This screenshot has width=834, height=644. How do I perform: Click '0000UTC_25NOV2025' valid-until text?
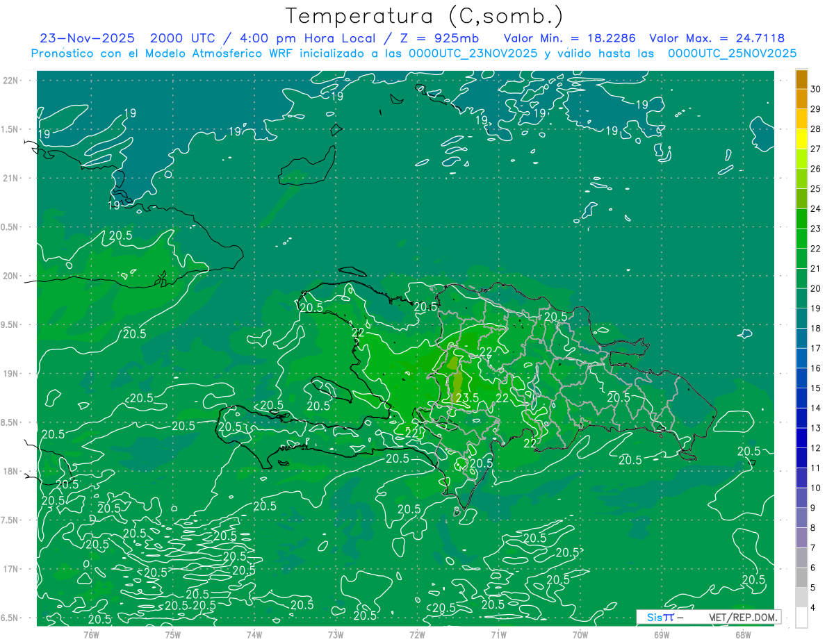(732, 53)
